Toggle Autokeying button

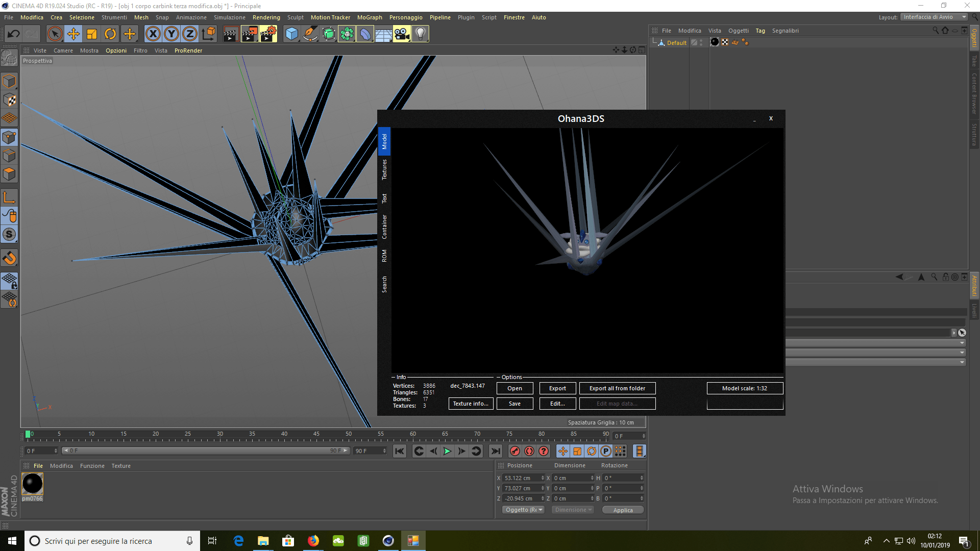click(529, 451)
